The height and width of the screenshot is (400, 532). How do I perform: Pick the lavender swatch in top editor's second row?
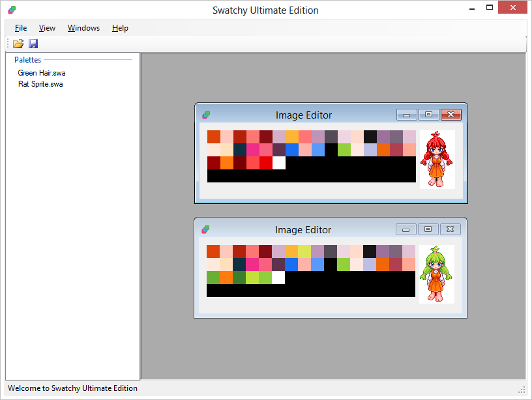pos(370,150)
